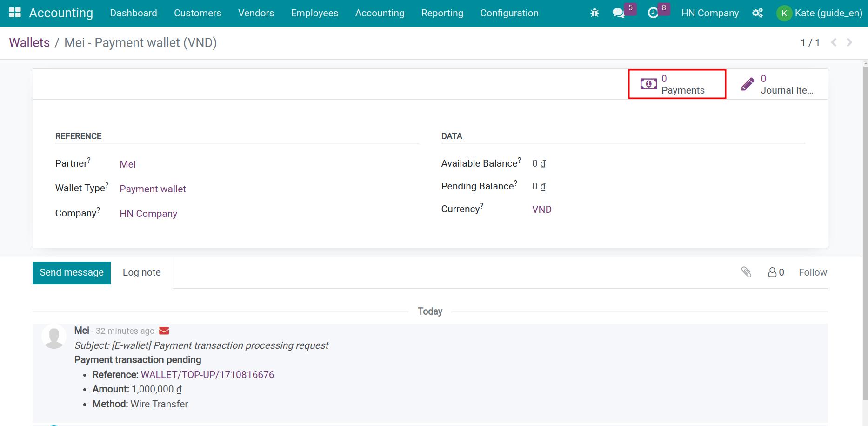Screen dimensions: 868x426
Task: Go to the previous record with left chevron
Action: pyautogui.click(x=834, y=42)
